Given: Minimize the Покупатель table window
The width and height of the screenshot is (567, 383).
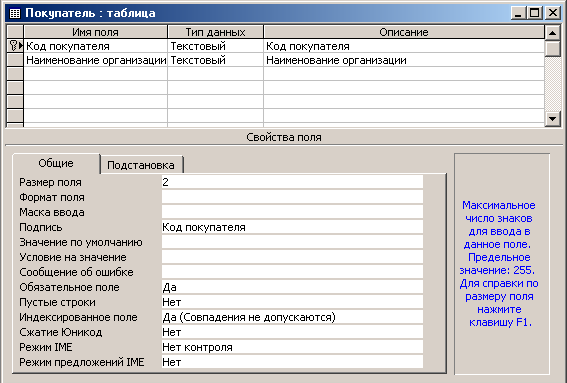Looking at the screenshot, I should (518, 13).
